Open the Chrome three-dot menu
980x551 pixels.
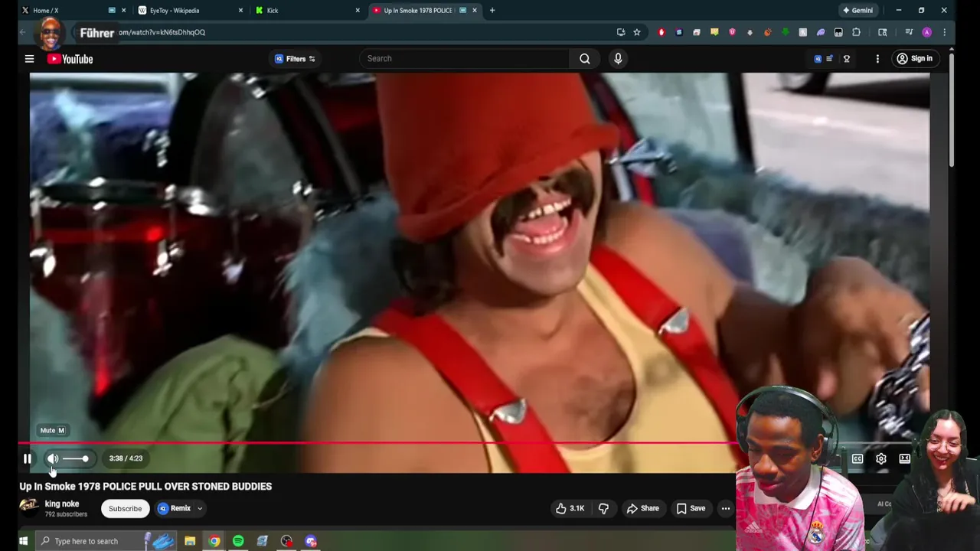coord(944,32)
